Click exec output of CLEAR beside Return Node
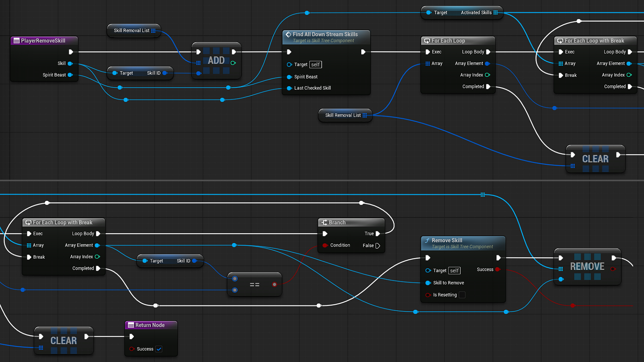The image size is (644, 362). click(x=86, y=337)
